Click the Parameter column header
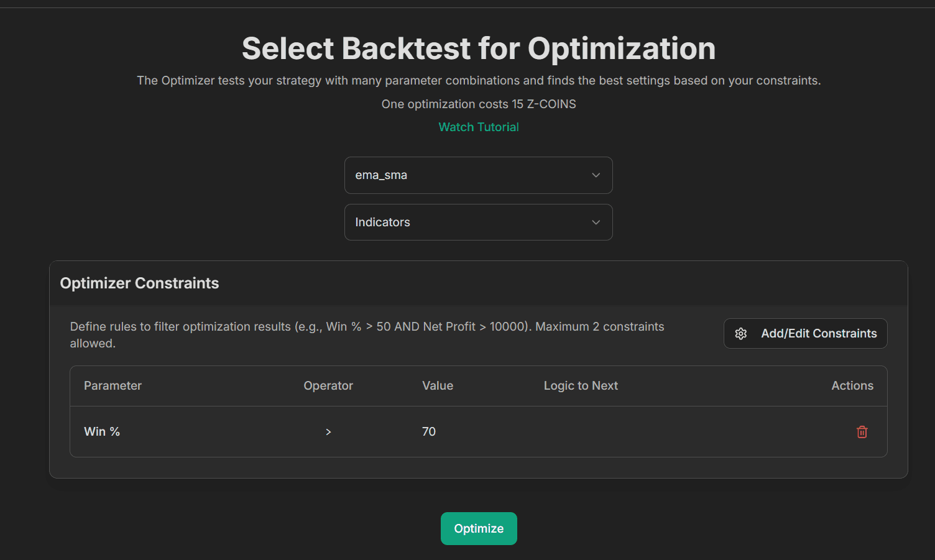935x560 pixels. tap(113, 386)
